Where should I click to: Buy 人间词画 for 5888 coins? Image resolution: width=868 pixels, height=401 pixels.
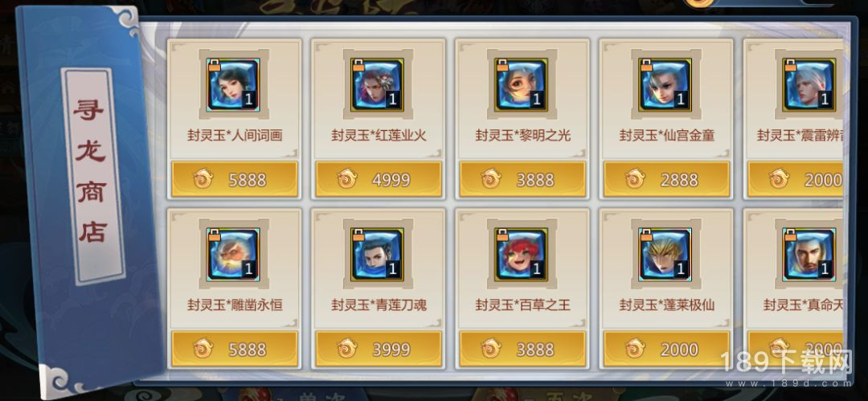[235, 179]
